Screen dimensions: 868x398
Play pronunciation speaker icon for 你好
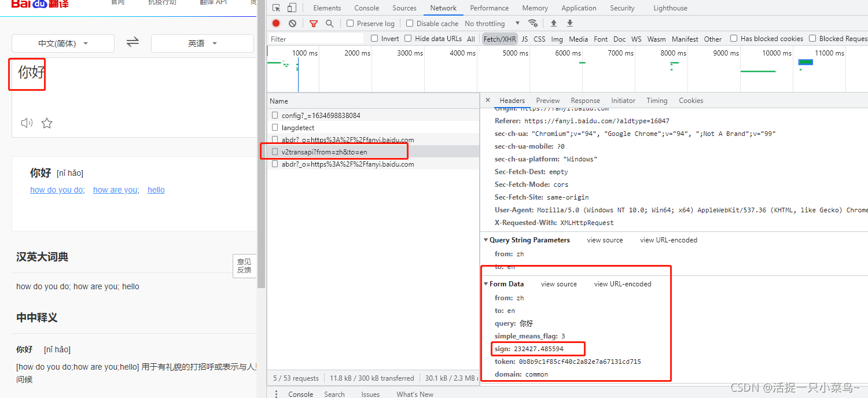(x=27, y=123)
